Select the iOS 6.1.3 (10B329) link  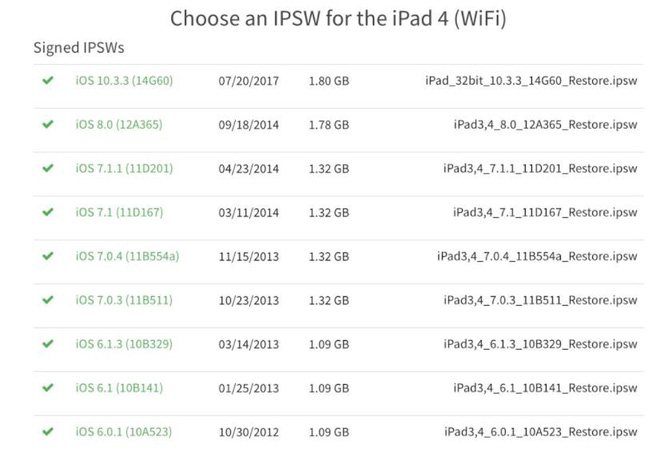pos(124,344)
